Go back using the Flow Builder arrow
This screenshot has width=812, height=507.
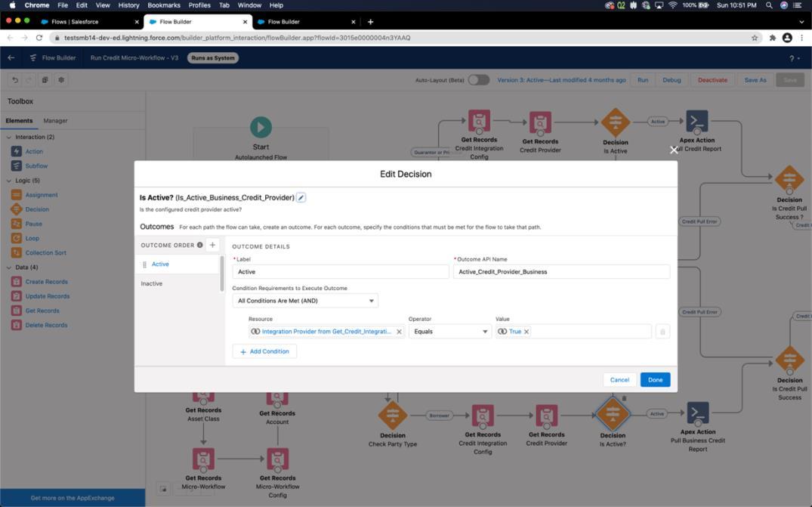11,57
